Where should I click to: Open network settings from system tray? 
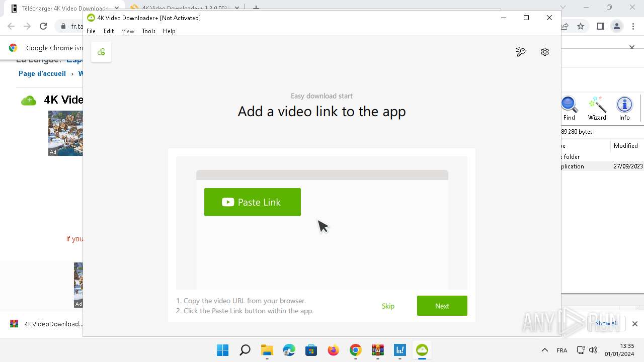pos(581,350)
